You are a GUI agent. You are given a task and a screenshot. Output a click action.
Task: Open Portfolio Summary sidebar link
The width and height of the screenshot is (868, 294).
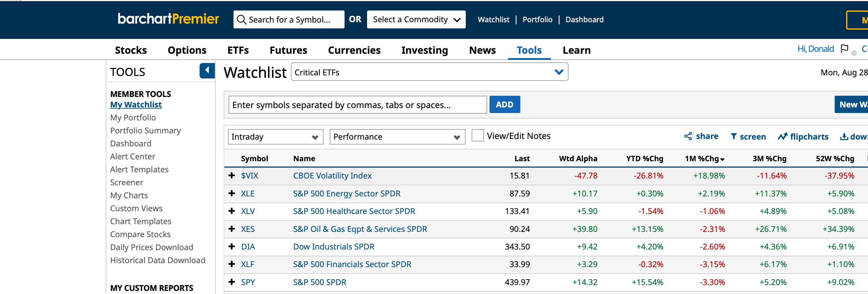point(145,131)
